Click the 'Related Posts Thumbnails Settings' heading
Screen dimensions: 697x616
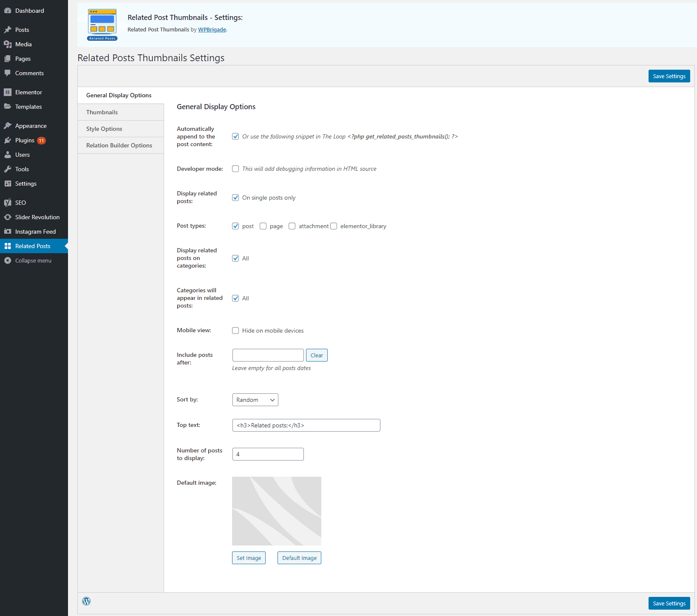[x=151, y=58]
